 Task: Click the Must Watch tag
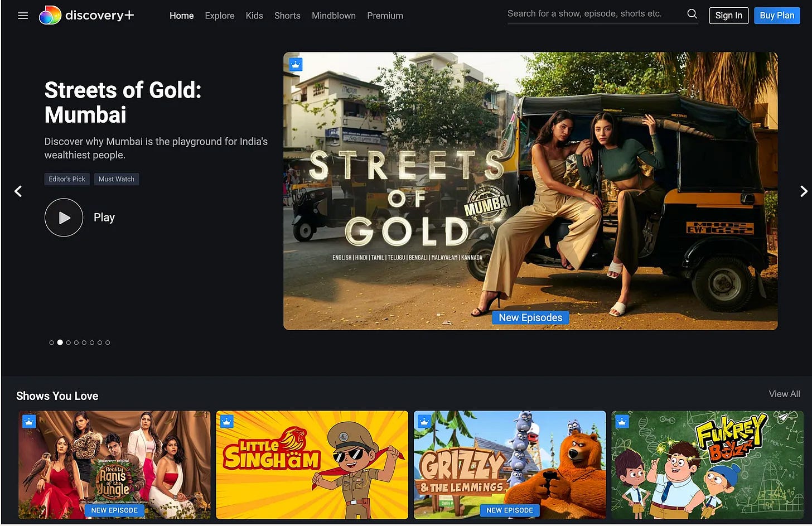coord(117,179)
